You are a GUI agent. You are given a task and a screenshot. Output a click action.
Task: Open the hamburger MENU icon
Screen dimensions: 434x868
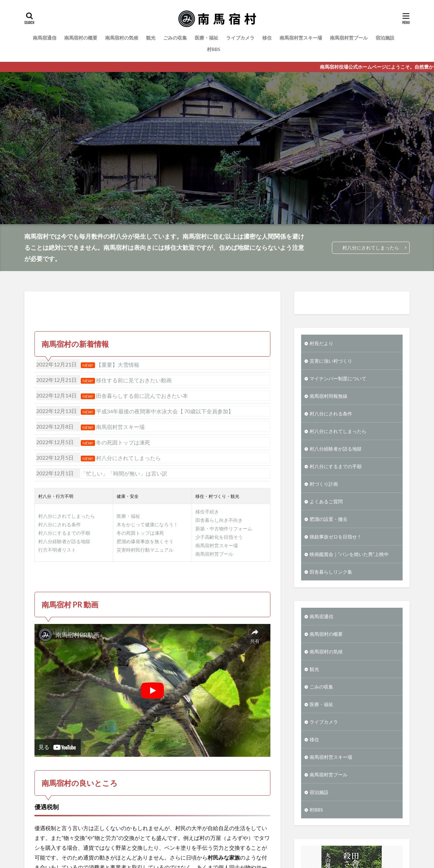(x=406, y=18)
